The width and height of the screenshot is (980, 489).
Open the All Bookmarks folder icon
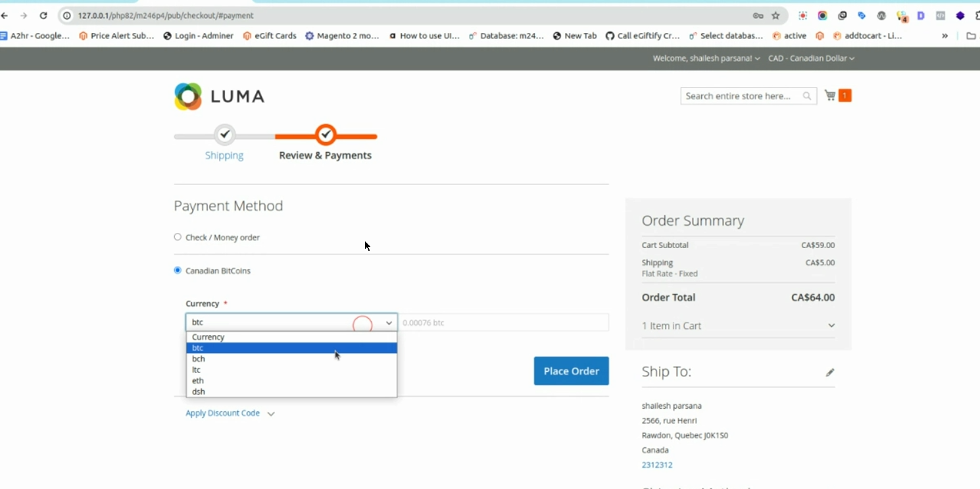971,36
